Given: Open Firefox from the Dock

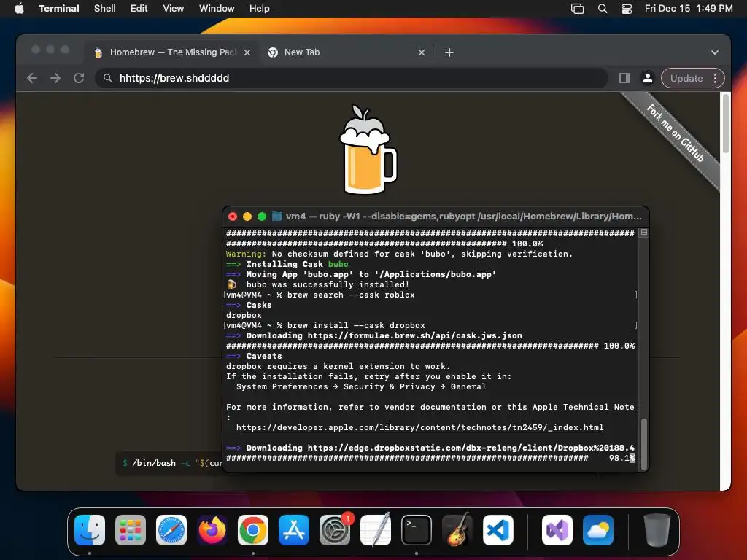Looking at the screenshot, I should [212, 530].
